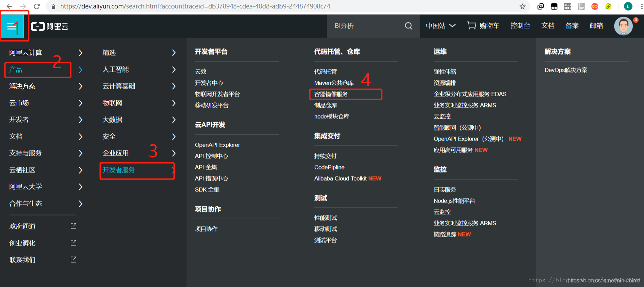The width and height of the screenshot is (644, 287).
Task: Expand the 企业应用 submenu arrow
Action: [x=174, y=153]
